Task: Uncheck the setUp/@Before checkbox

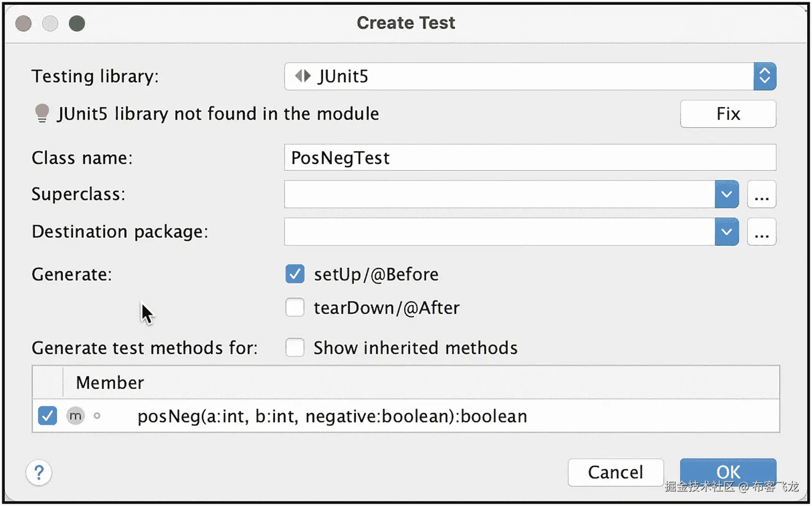Action: [x=295, y=274]
